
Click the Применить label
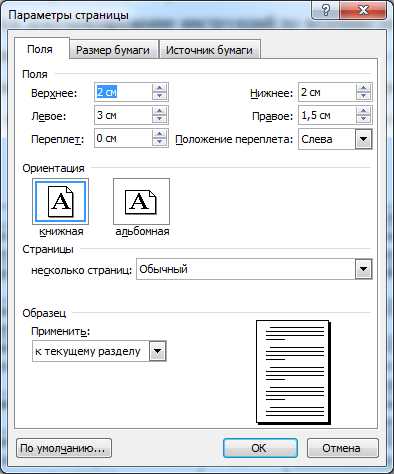click(x=61, y=331)
